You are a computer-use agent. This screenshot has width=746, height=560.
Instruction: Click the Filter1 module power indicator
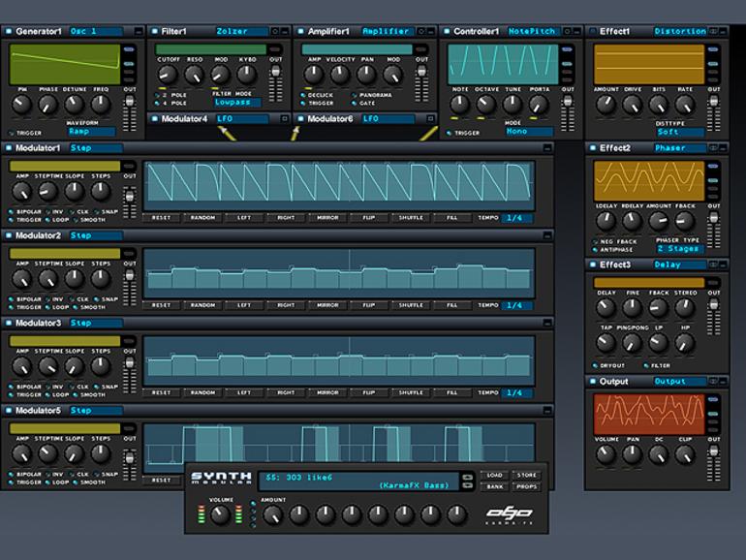click(155, 31)
